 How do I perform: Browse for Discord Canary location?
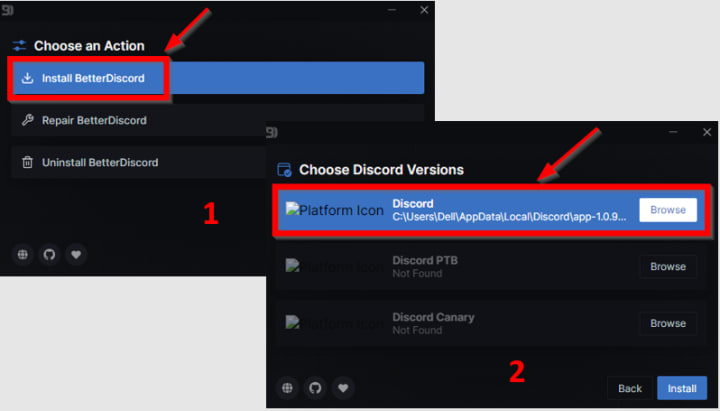click(668, 323)
